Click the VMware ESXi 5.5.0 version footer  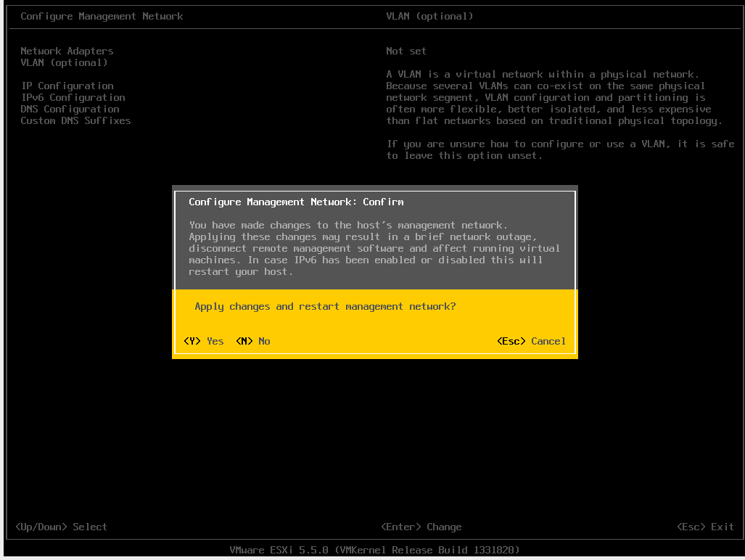click(x=374, y=550)
